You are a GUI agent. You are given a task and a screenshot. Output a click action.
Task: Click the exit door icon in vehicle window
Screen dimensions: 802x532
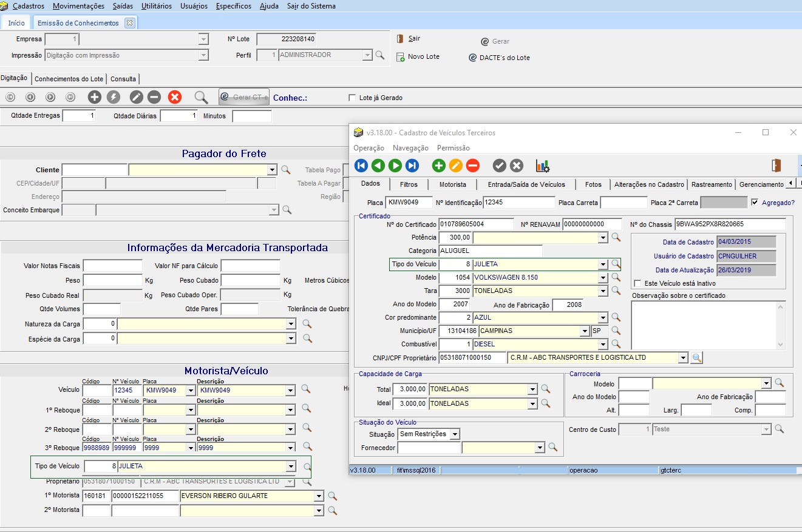(x=775, y=165)
